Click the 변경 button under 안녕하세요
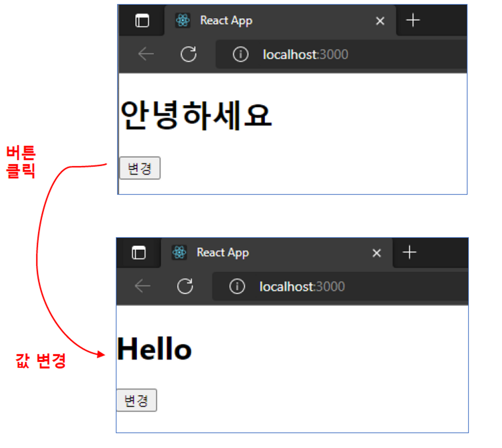This screenshot has width=502, height=448. point(140,168)
